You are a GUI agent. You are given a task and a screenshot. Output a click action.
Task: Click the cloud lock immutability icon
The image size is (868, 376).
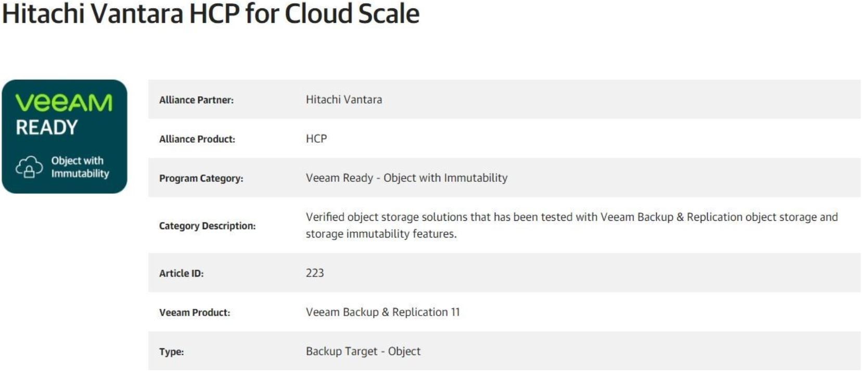[29, 167]
